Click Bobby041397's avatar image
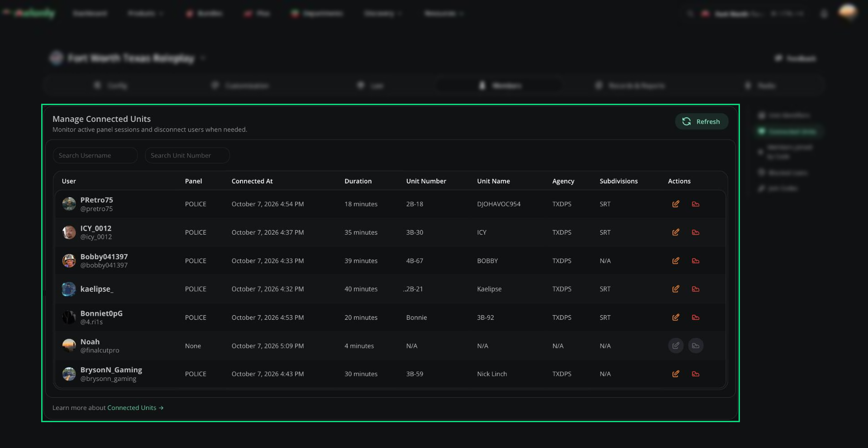The image size is (868, 448). tap(69, 260)
